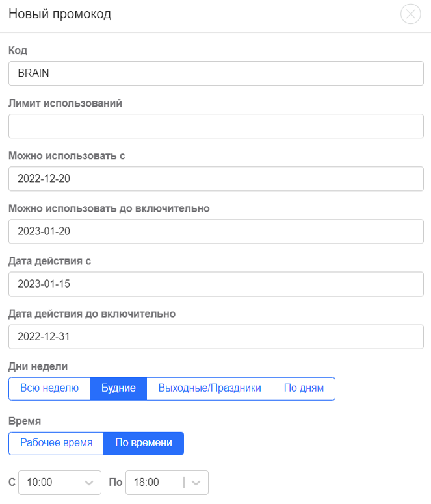Select the Всю неделю option
This screenshot has width=431, height=504.
[49, 388]
